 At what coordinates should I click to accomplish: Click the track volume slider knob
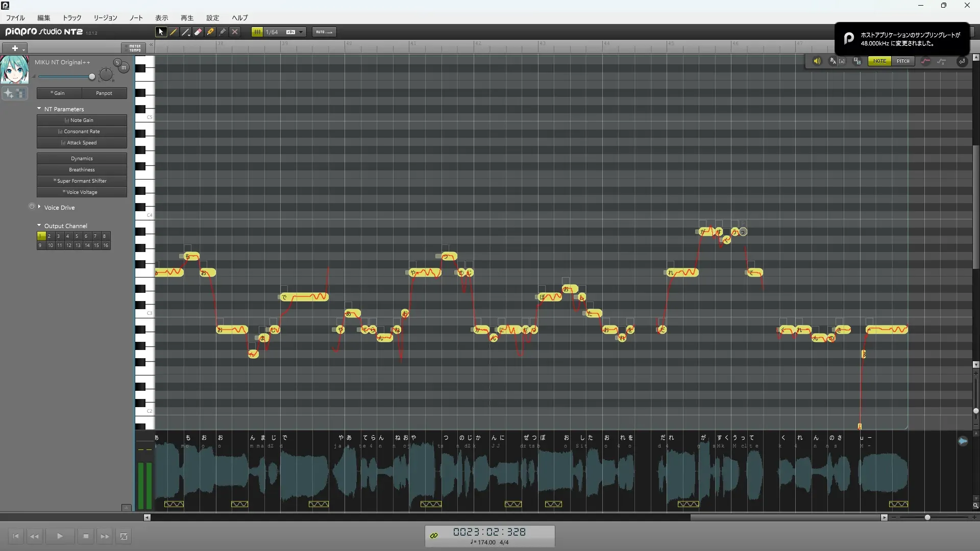click(92, 77)
